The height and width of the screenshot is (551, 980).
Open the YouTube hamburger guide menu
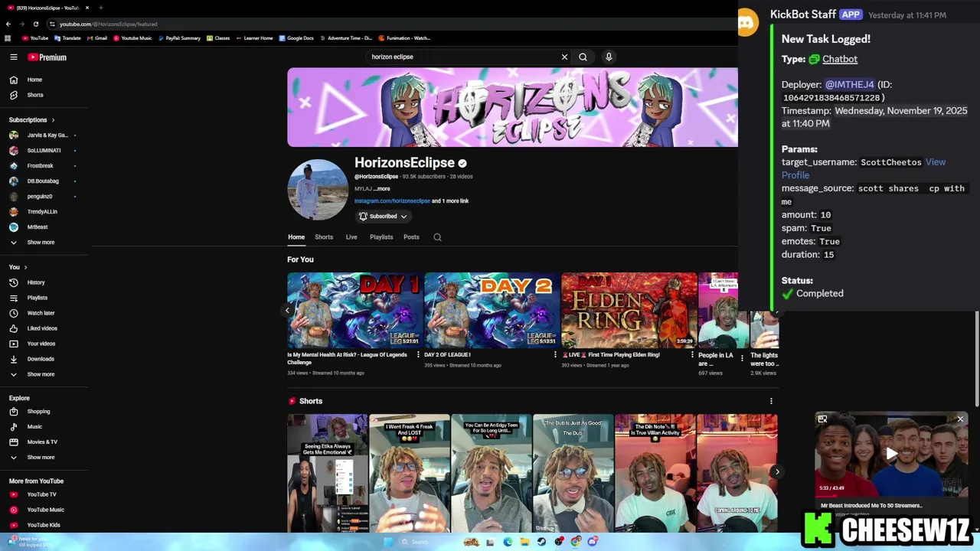click(x=13, y=57)
